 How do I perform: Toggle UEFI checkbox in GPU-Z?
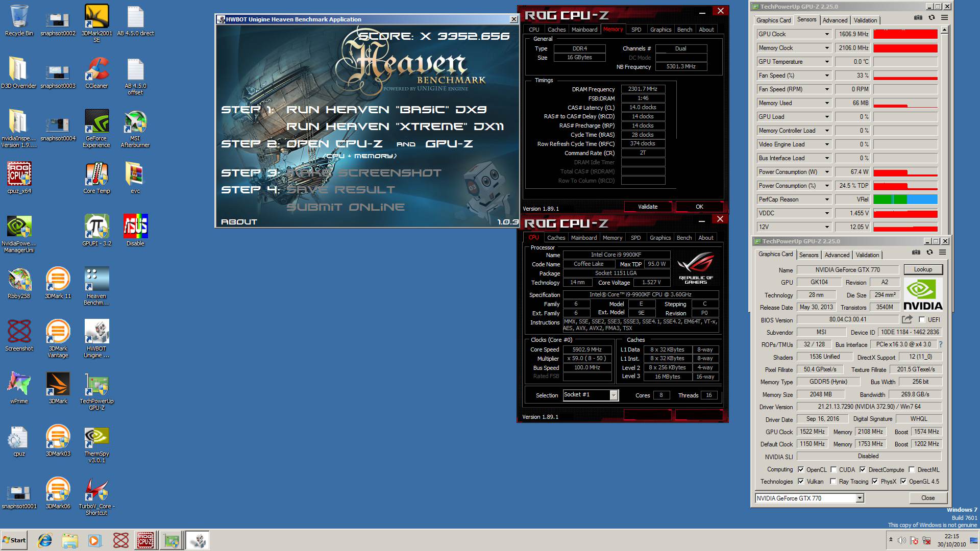click(x=922, y=320)
